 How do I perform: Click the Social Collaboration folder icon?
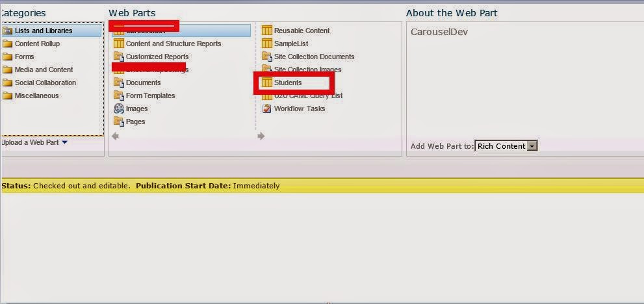[x=7, y=82]
